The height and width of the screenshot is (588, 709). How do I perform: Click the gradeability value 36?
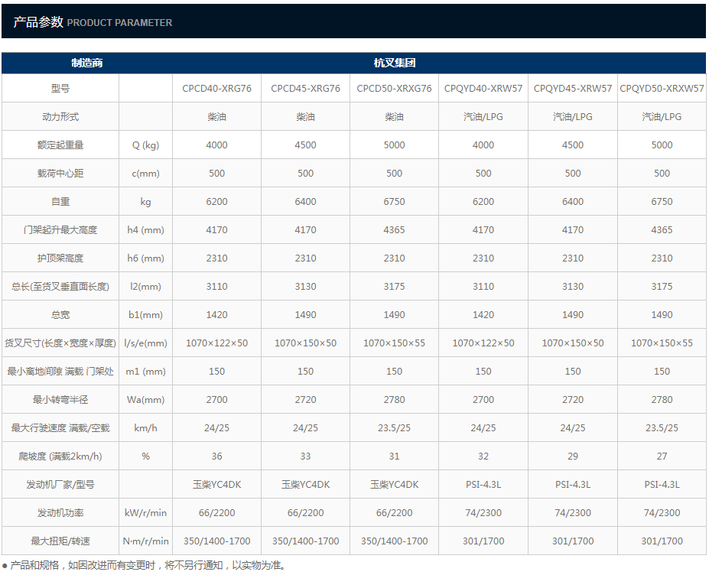coord(216,456)
